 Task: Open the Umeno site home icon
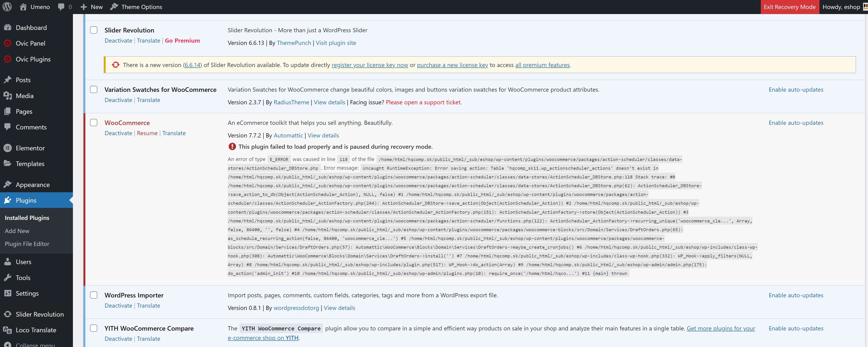coord(23,7)
